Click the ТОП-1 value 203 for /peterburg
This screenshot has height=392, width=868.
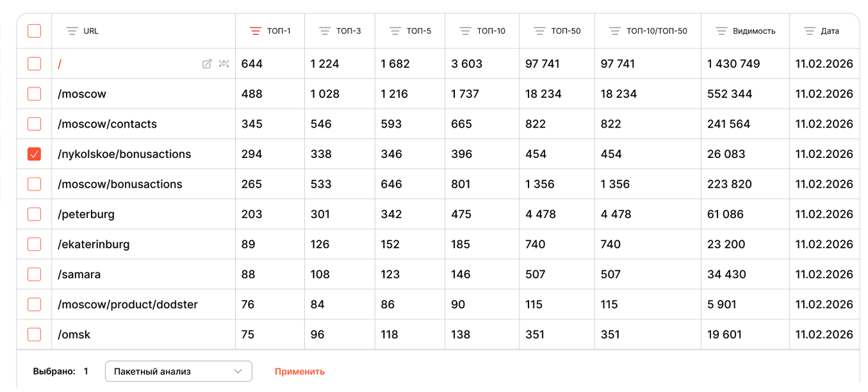click(x=251, y=214)
